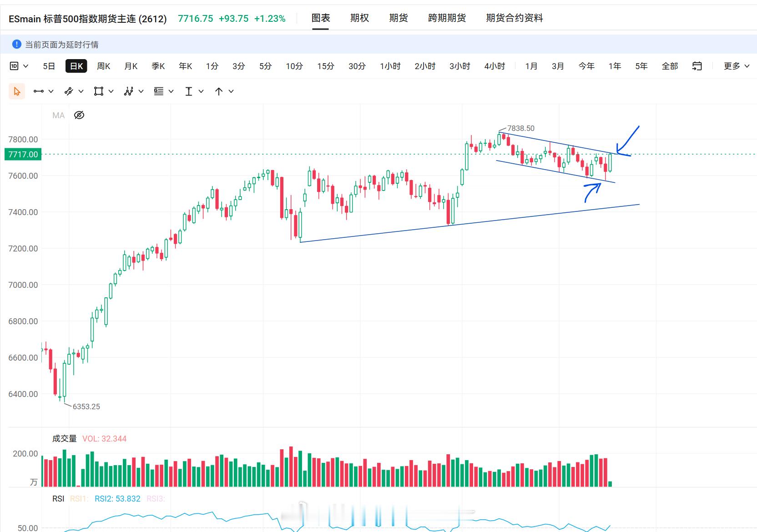
Task: Select the cursor pointer tool
Action: tap(17, 91)
